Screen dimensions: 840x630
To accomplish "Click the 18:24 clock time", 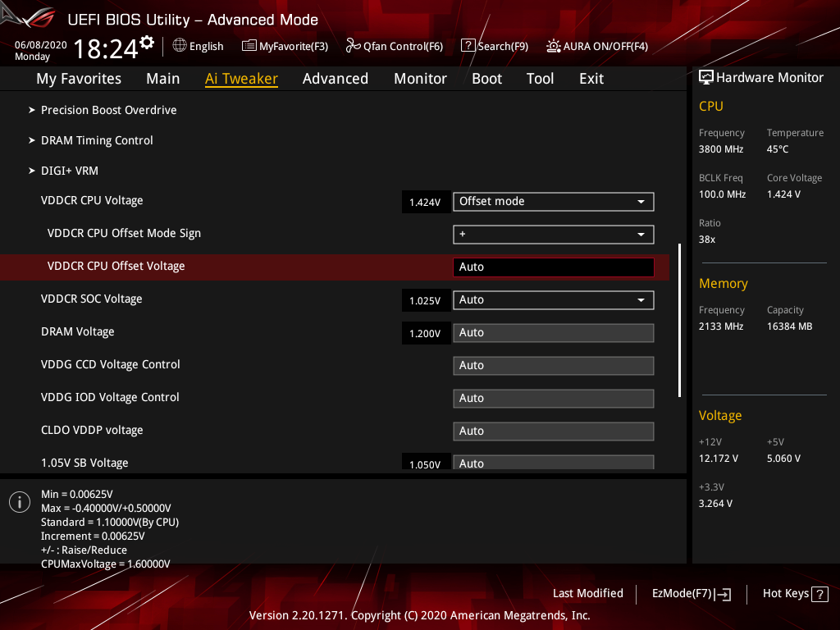I will [106, 48].
